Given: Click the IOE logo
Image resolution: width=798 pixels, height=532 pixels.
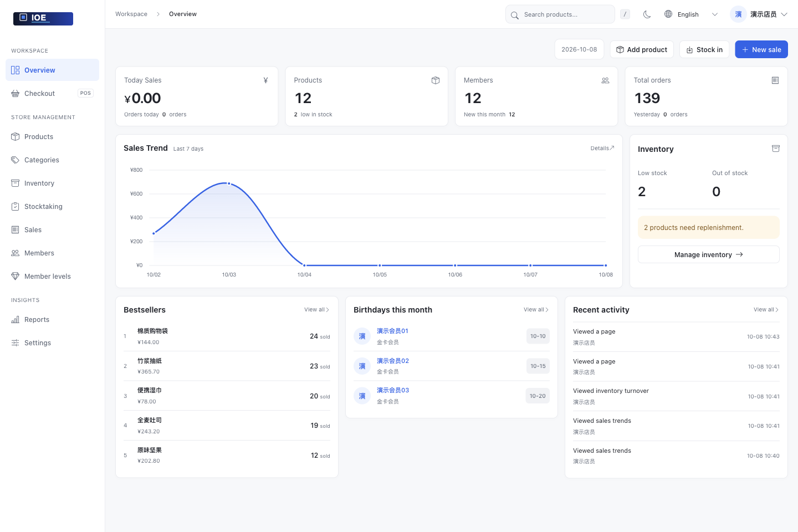Looking at the screenshot, I should pos(43,18).
